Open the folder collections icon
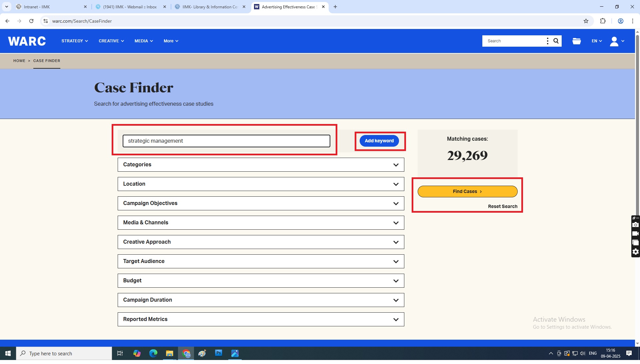The height and width of the screenshot is (364, 640). coord(576,41)
